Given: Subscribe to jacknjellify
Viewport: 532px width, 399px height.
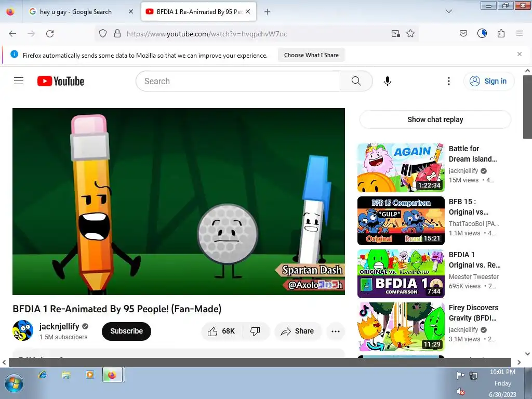Looking at the screenshot, I should (x=126, y=331).
